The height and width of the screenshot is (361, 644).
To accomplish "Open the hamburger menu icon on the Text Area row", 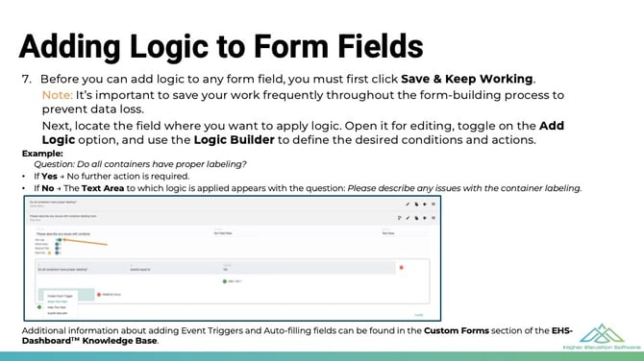I will point(433,218).
